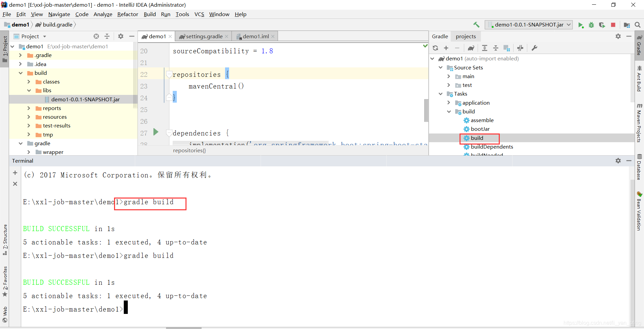Viewport: 644px width, 329px height.
Task: Close the current terminal session
Action: tap(15, 184)
